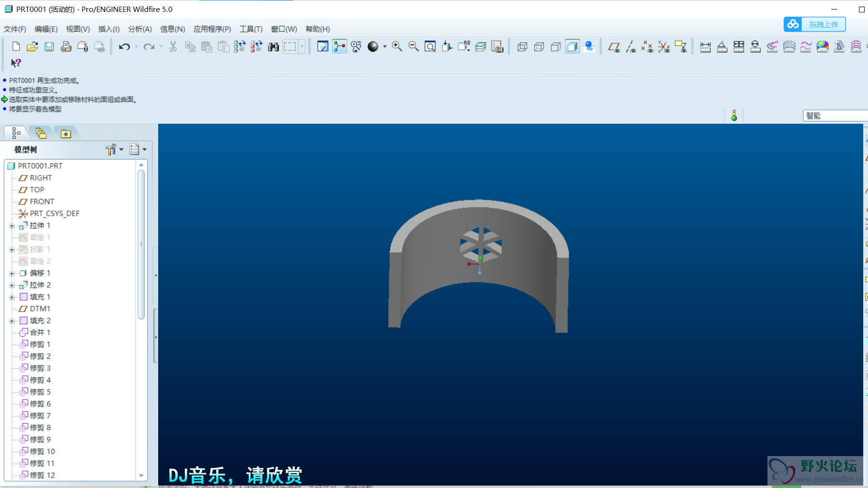Viewport: 868px width, 488px height.
Task: Click the Baidu cloud upload icon
Action: [793, 24]
